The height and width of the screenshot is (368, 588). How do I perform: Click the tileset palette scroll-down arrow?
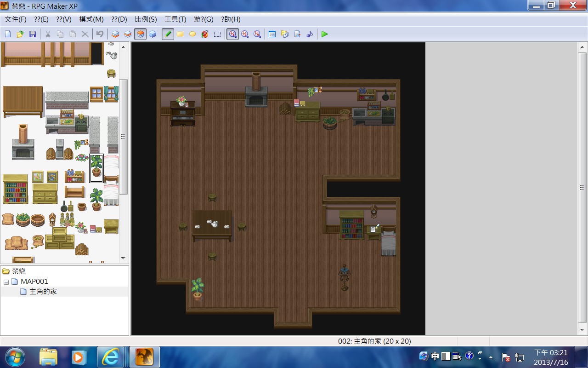click(123, 258)
